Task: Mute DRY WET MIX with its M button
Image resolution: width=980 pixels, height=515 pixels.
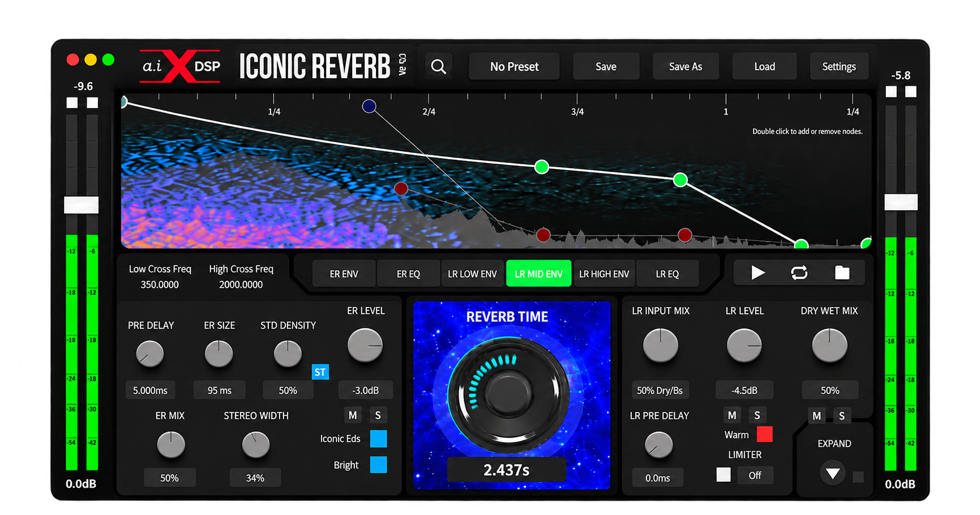Action: point(816,416)
